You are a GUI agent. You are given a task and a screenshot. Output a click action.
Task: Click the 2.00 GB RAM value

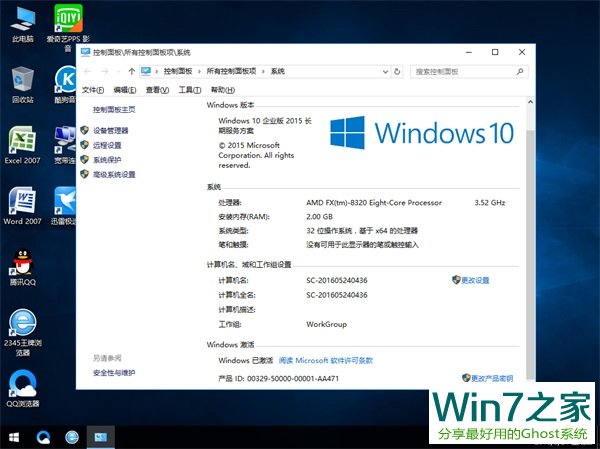(x=320, y=217)
